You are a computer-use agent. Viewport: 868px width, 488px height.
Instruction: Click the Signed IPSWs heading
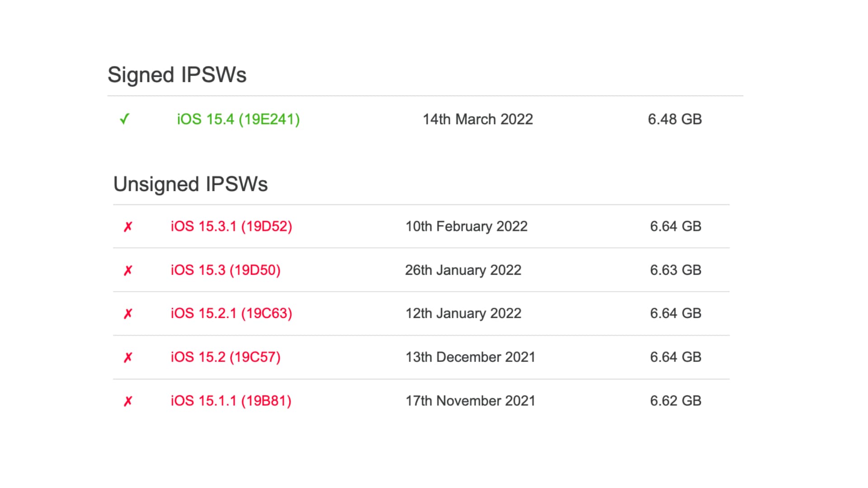coord(177,75)
